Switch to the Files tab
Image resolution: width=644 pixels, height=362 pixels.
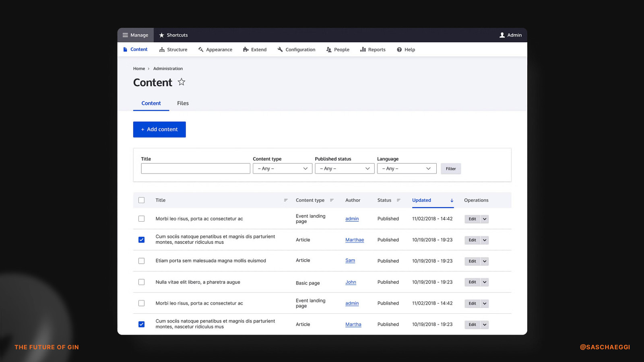[x=183, y=103]
